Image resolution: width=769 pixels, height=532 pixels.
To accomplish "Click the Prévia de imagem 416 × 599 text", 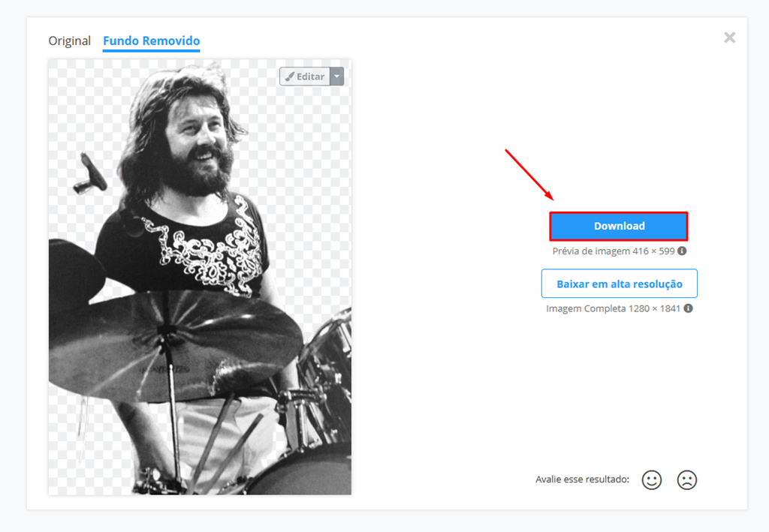I will pos(614,251).
